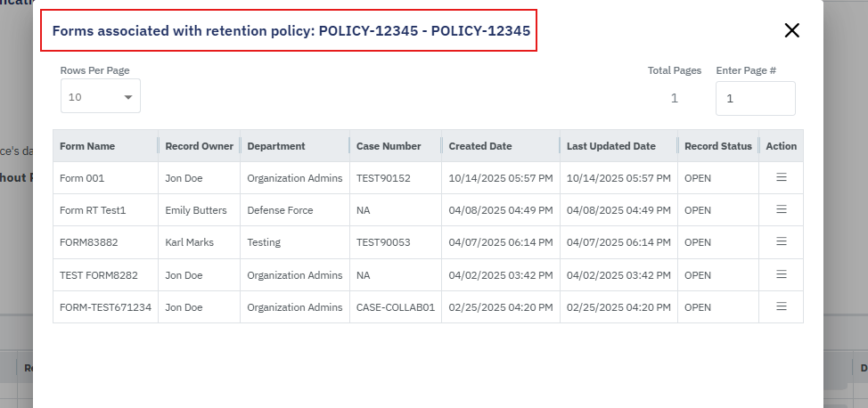868x408 pixels.
Task: Open action menu for Form RT Test1
Action: coord(781,209)
